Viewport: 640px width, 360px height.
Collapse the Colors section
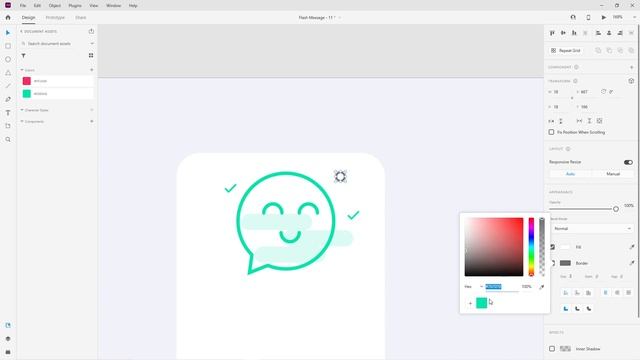(22, 70)
